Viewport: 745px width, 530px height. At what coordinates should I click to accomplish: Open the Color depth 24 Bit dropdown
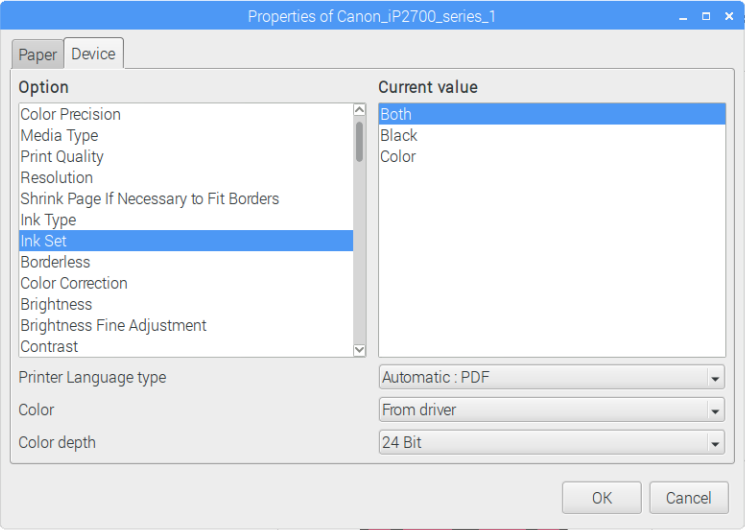(x=552, y=443)
